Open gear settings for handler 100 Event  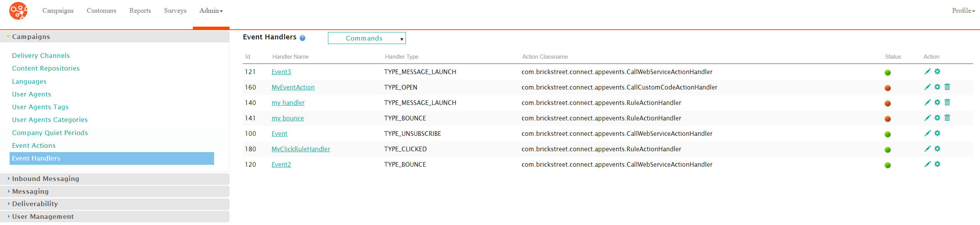(938, 133)
